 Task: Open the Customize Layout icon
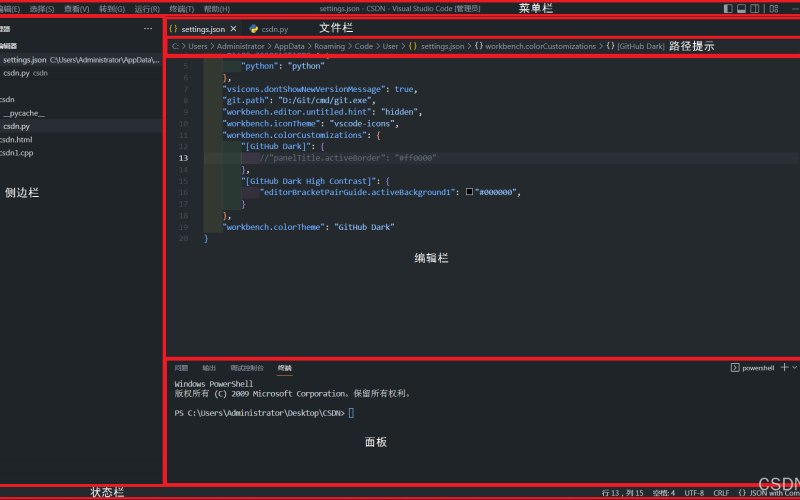click(774, 9)
